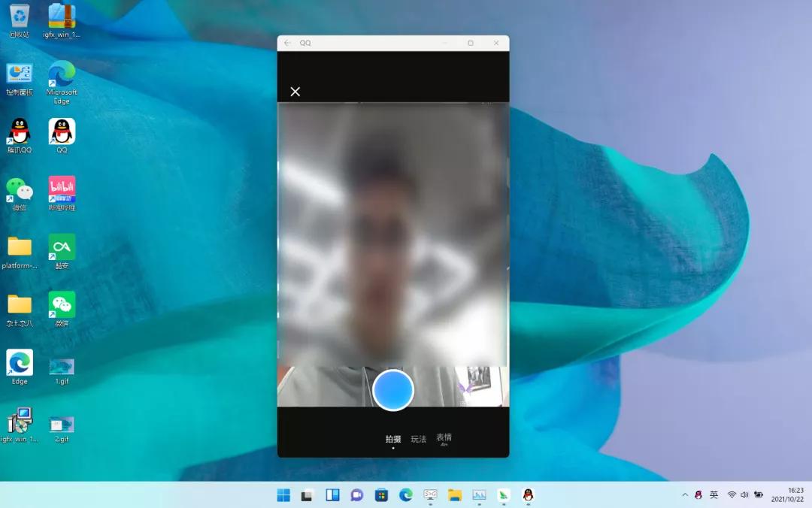Open the taskbar volume control
The height and width of the screenshot is (508, 812).
(744, 495)
